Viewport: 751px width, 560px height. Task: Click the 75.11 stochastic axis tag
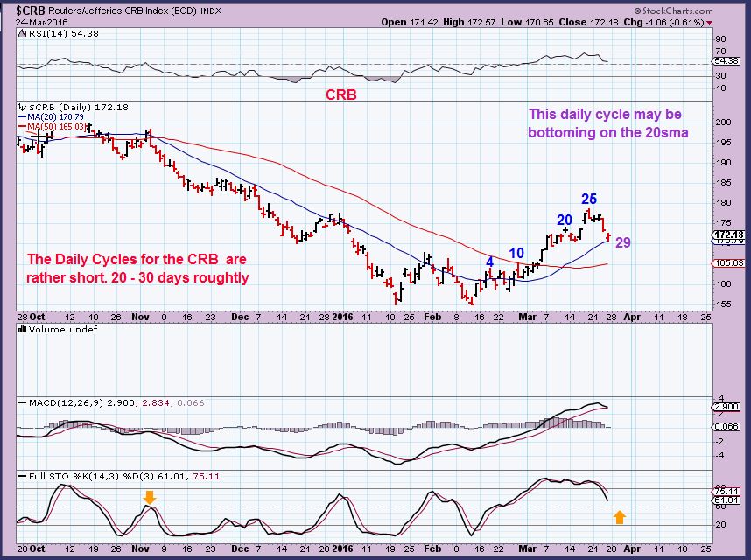tap(726, 491)
